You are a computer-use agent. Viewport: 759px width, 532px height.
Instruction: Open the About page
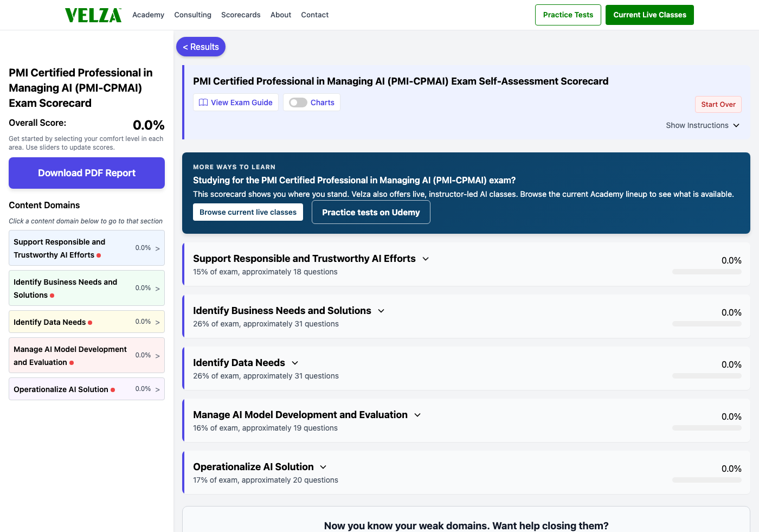coord(281,15)
